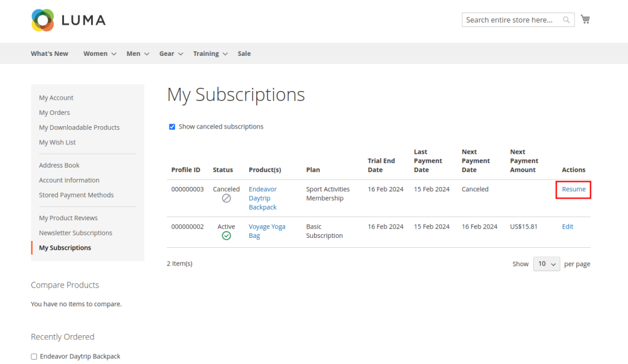The height and width of the screenshot is (364, 628).
Task: Go to My Orders
Action: [55, 112]
